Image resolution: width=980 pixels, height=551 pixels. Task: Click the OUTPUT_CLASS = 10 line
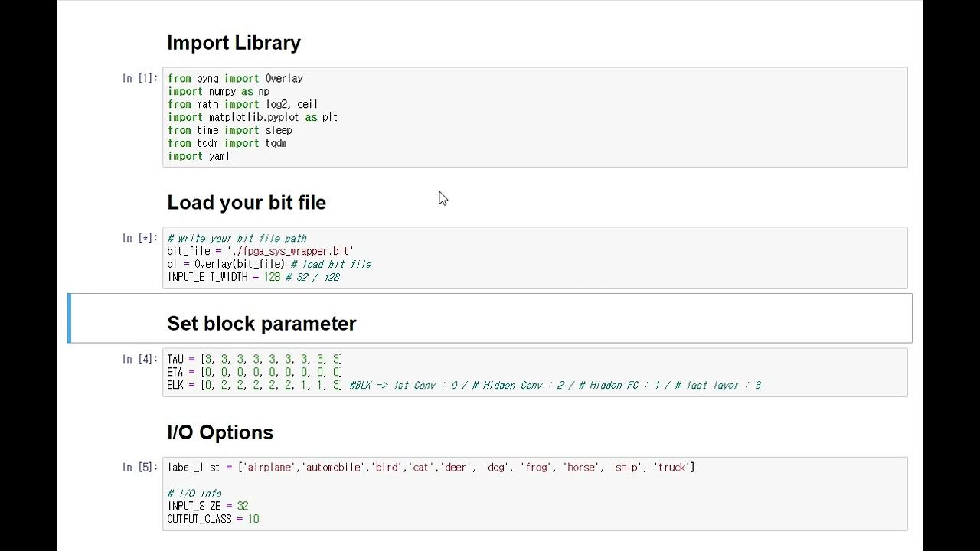(213, 519)
